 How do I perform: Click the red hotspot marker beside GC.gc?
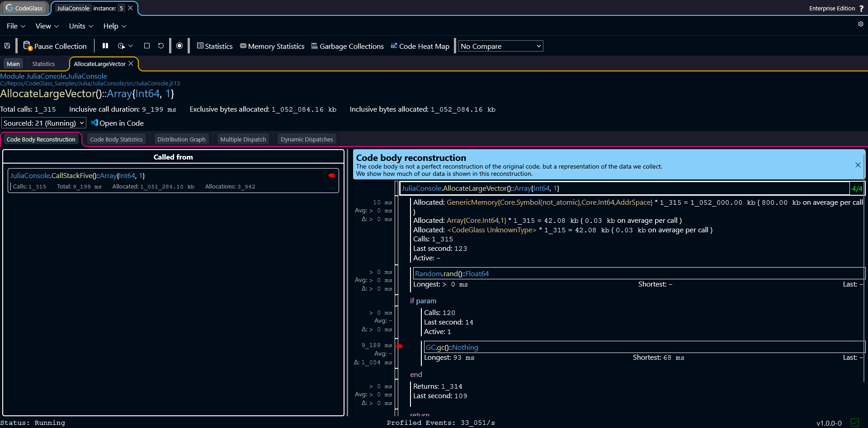point(399,346)
